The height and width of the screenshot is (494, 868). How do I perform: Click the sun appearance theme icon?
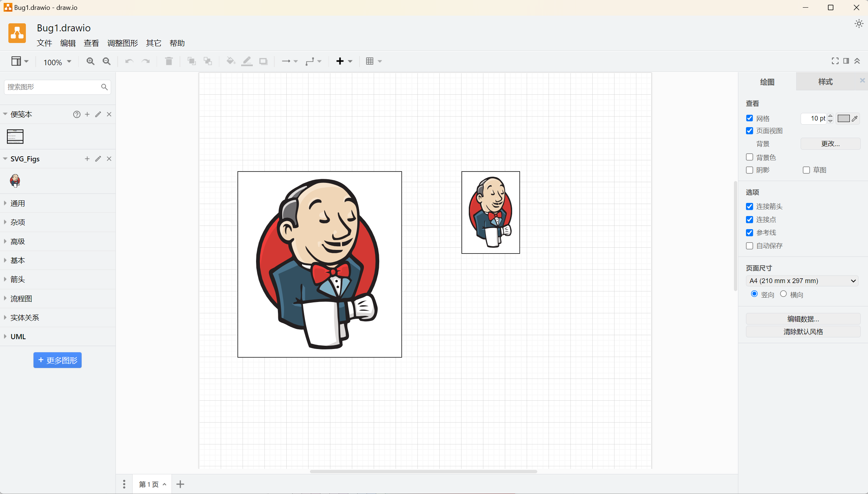point(859,24)
